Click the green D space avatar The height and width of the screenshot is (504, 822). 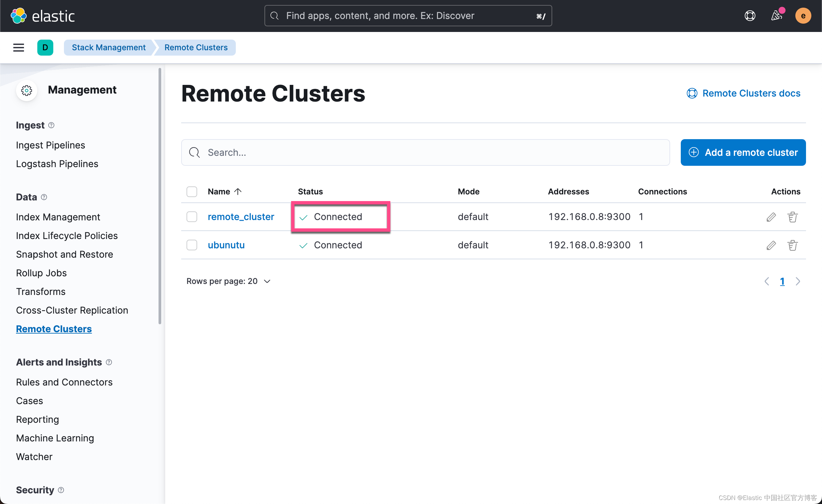click(x=45, y=47)
